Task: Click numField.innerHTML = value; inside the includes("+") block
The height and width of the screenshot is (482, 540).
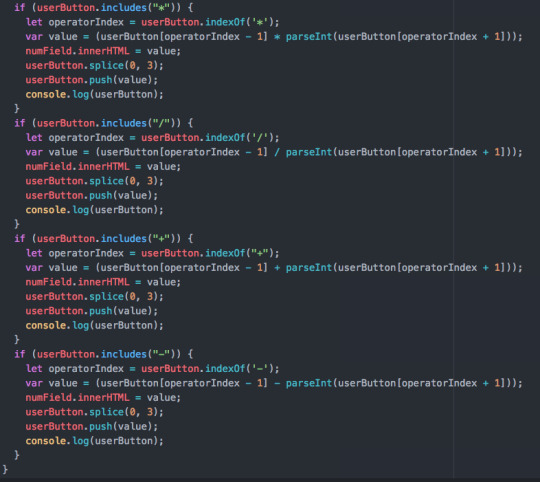Action: pos(103,282)
